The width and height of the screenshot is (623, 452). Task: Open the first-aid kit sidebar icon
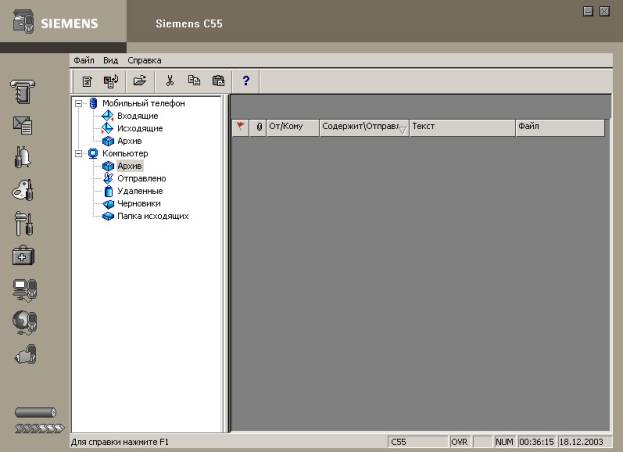[x=23, y=255]
